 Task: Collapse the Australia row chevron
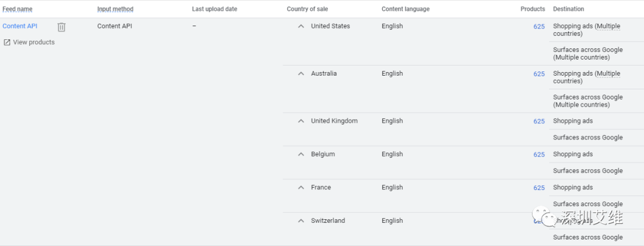click(x=301, y=74)
